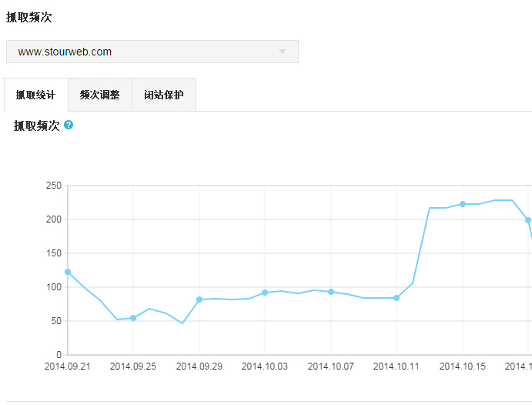Click the rightmost data point near 200
The height and width of the screenshot is (405, 532).
(x=528, y=220)
